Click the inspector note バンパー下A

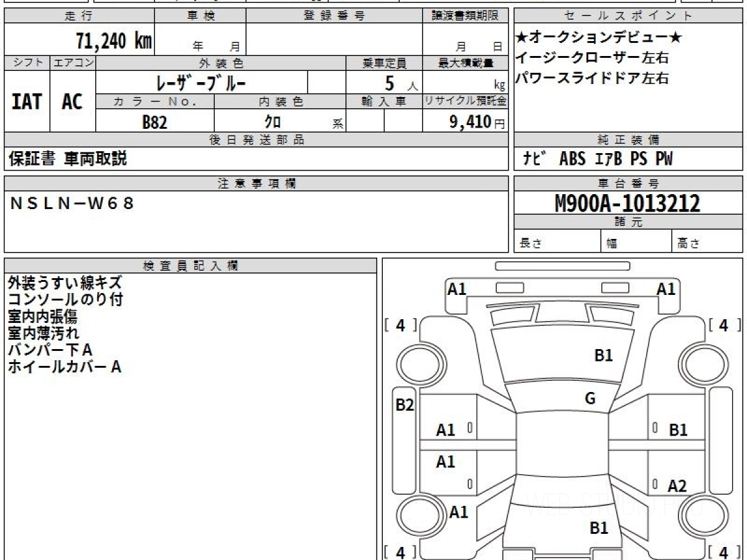point(50,350)
